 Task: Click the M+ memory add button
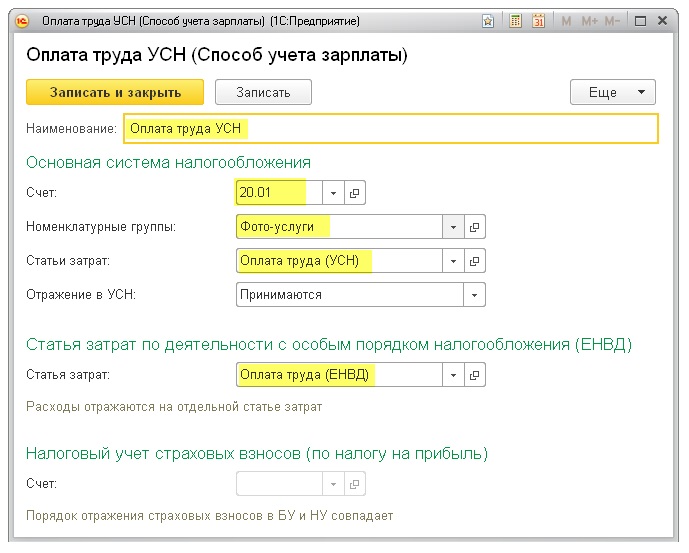click(x=589, y=21)
